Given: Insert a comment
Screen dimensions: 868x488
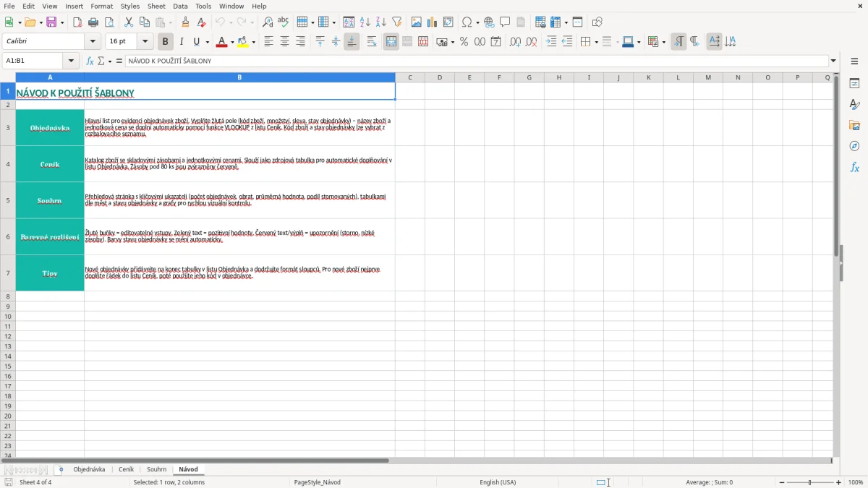Looking at the screenshot, I should 505,22.
